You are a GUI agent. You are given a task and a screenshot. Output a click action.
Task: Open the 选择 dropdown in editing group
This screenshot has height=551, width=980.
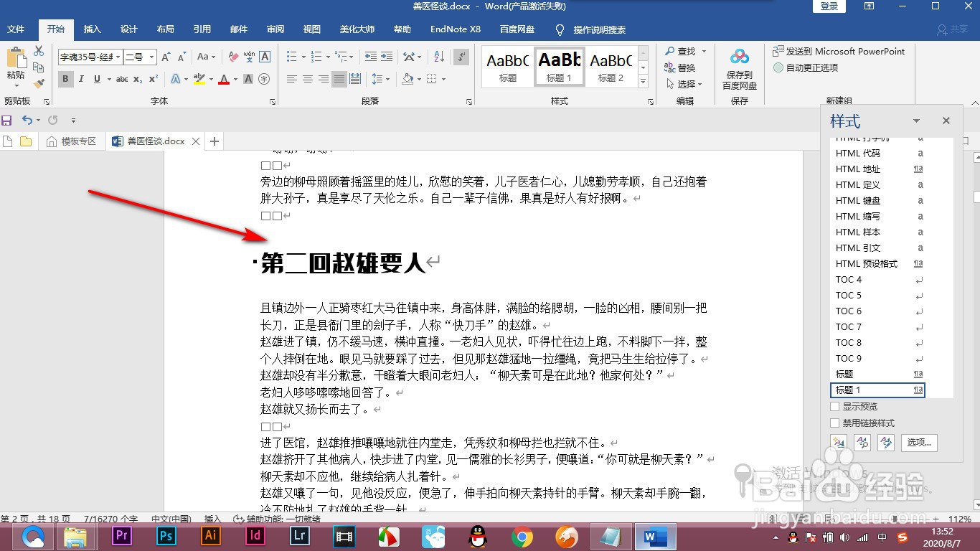coord(684,84)
